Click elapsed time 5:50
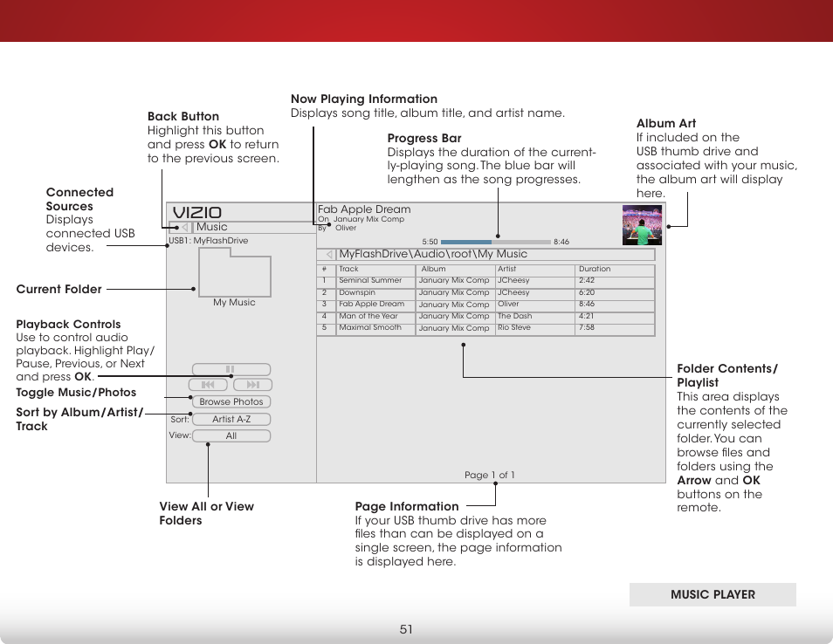Image resolution: width=833 pixels, height=644 pixels. (430, 242)
